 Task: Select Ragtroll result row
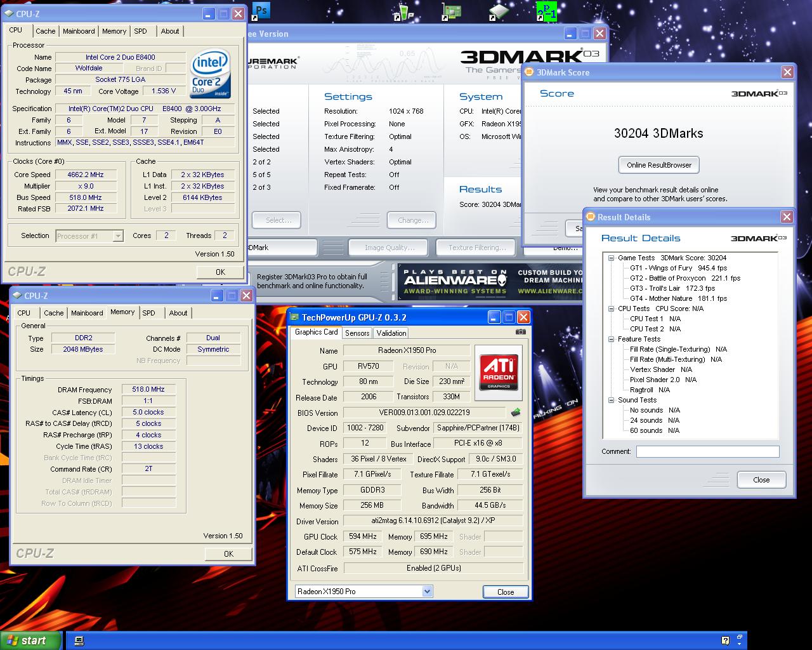coord(650,390)
